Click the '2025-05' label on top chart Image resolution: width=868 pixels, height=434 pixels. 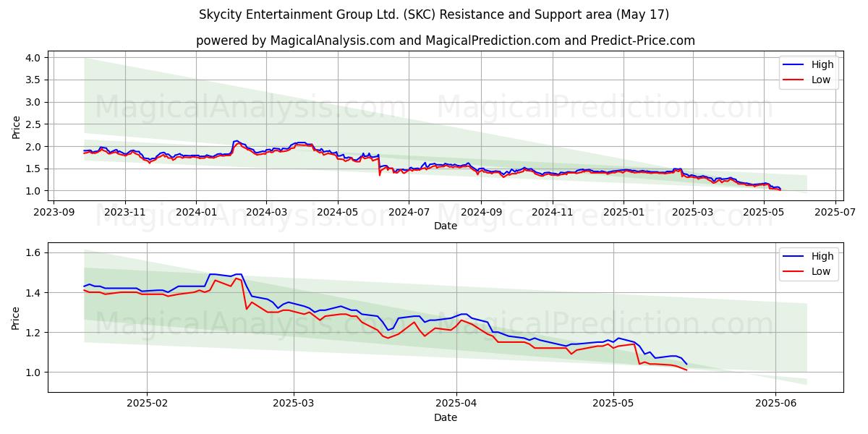pos(764,213)
